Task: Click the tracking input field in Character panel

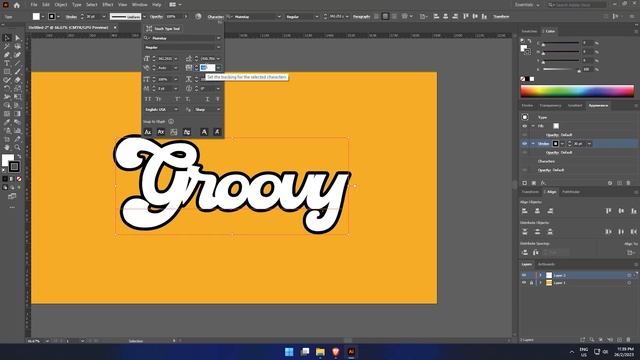Action: [207, 68]
